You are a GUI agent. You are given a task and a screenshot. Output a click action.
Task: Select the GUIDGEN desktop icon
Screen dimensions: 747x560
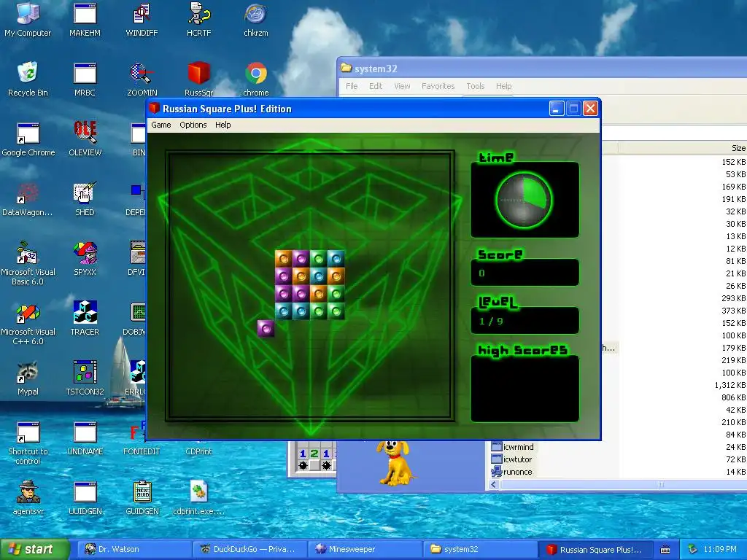142,497
